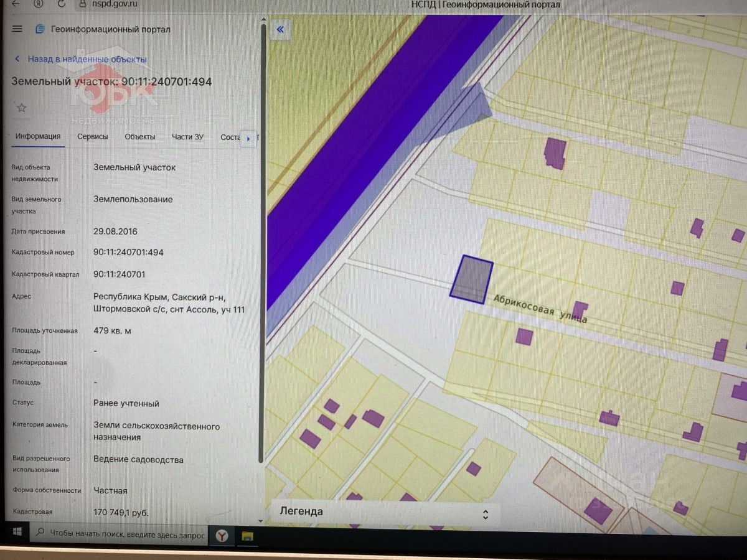Click the site security lock icon
747x560 pixels.
click(x=83, y=3)
